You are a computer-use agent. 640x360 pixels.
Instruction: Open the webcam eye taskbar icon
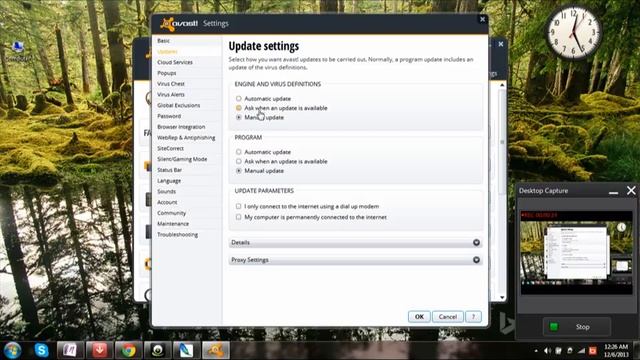158,350
